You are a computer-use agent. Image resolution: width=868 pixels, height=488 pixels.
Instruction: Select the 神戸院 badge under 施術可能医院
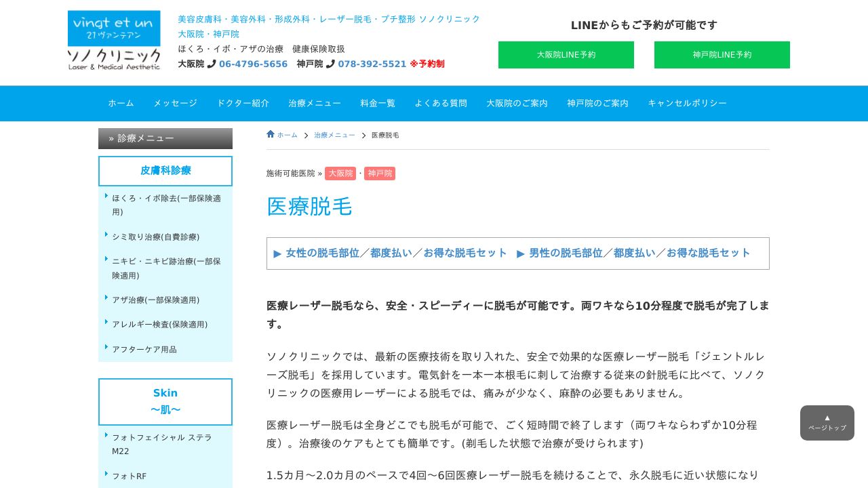click(x=380, y=174)
